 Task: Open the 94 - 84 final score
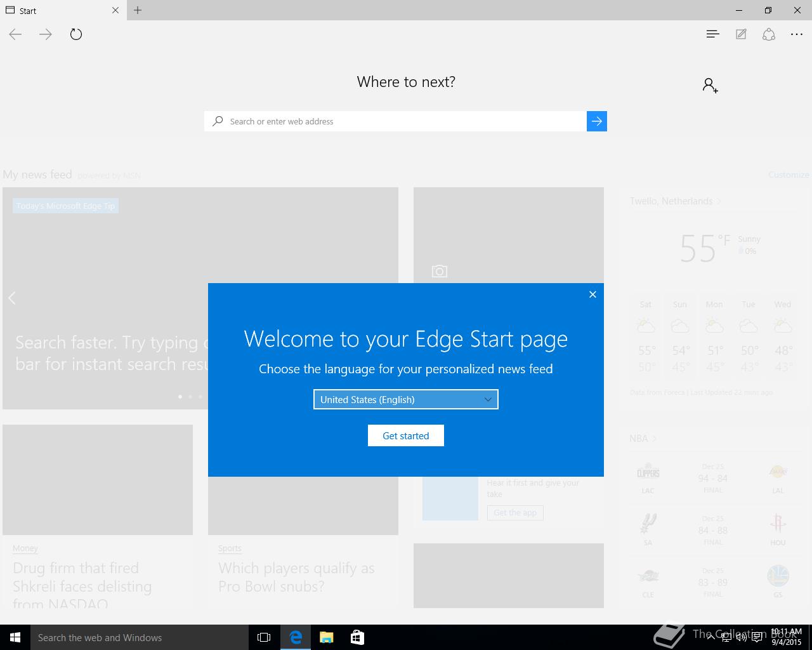click(713, 479)
